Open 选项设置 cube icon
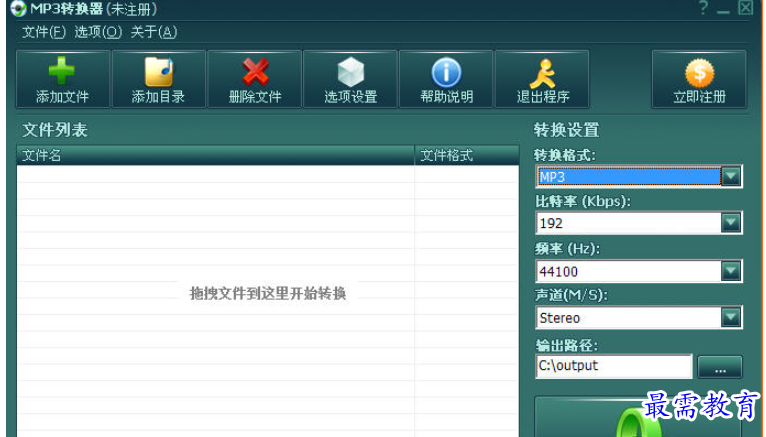This screenshot has width=766, height=437. [351, 72]
